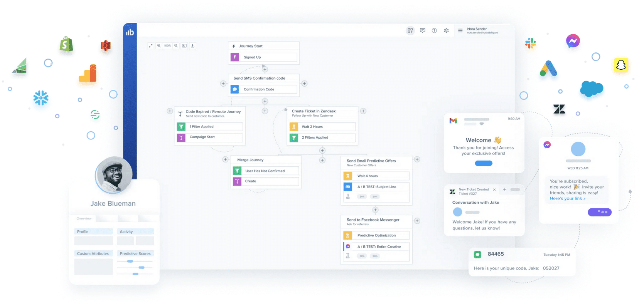Adjust the top Predictive Scores slider
644x305 pixels.
tap(130, 261)
